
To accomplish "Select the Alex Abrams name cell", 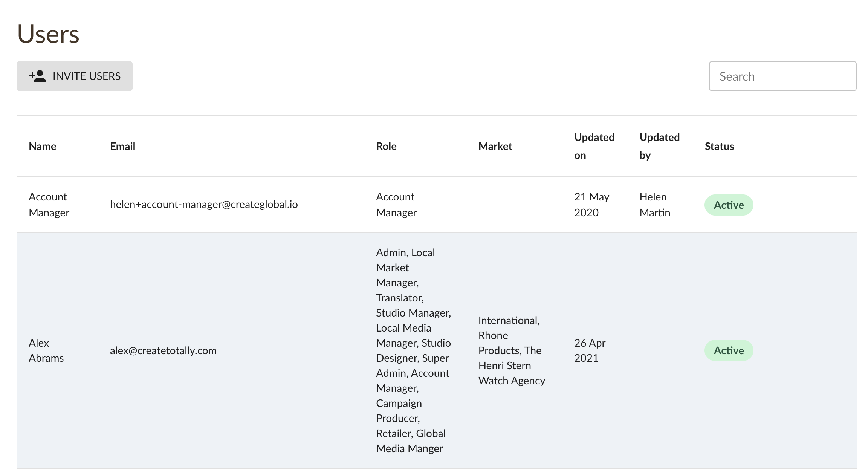I will tap(46, 350).
